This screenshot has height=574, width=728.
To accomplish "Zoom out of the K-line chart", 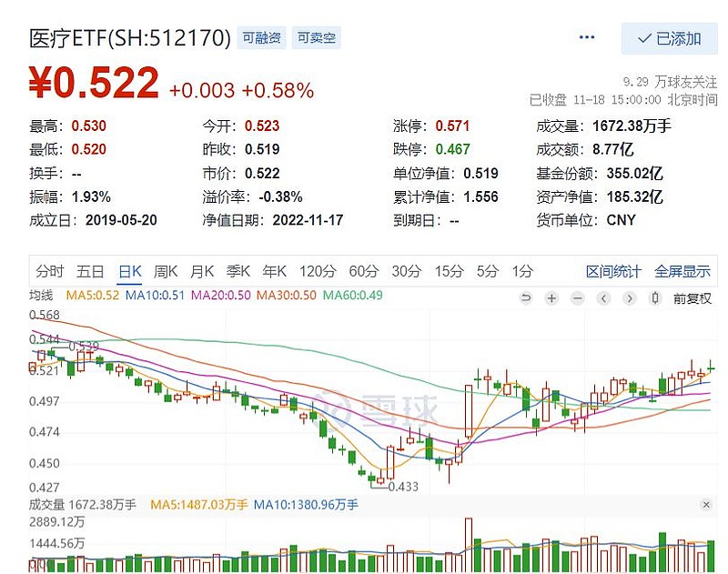I will coord(577,298).
